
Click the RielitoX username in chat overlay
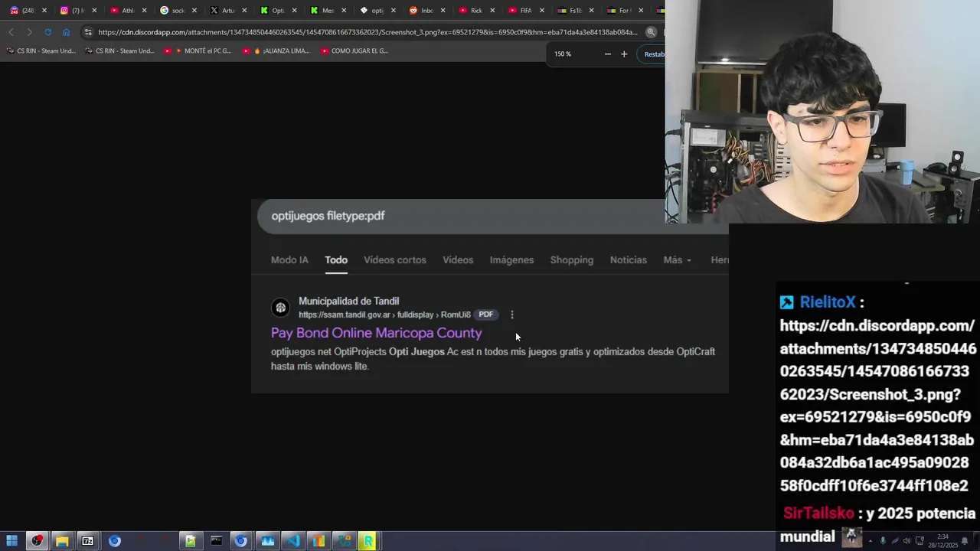[x=828, y=302]
